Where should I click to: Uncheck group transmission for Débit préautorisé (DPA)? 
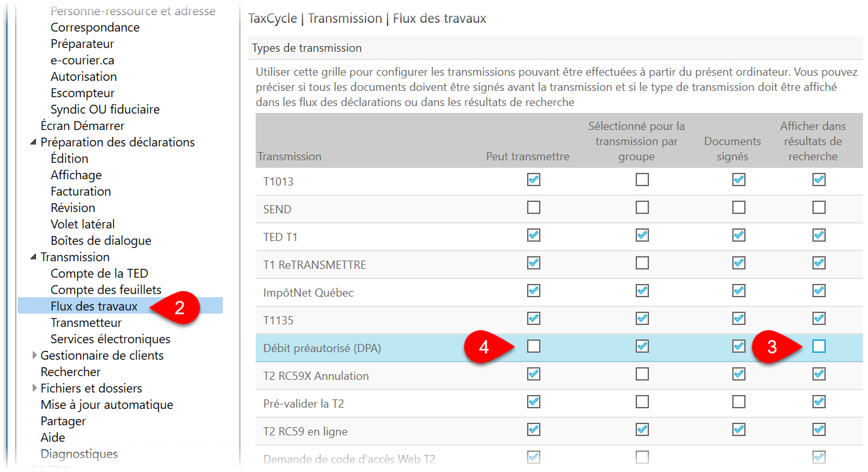tap(642, 346)
